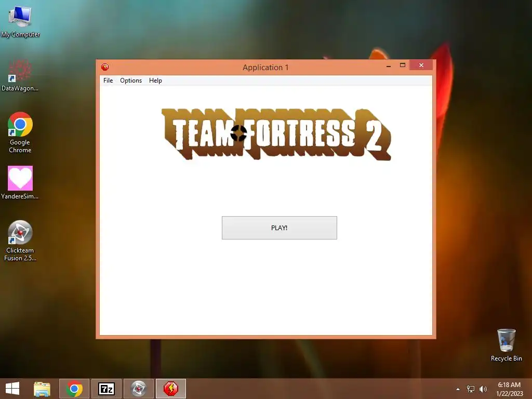Open the Options menu
This screenshot has height=399, width=532.
click(131, 81)
